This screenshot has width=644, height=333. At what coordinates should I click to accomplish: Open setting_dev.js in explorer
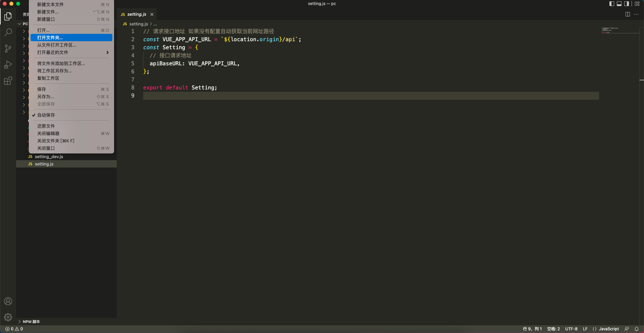pos(66,157)
